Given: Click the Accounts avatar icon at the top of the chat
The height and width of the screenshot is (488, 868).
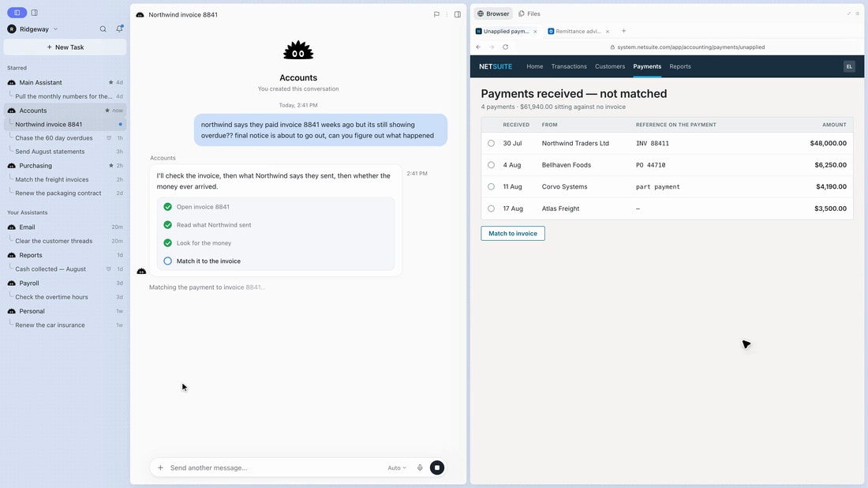Looking at the screenshot, I should [x=298, y=51].
